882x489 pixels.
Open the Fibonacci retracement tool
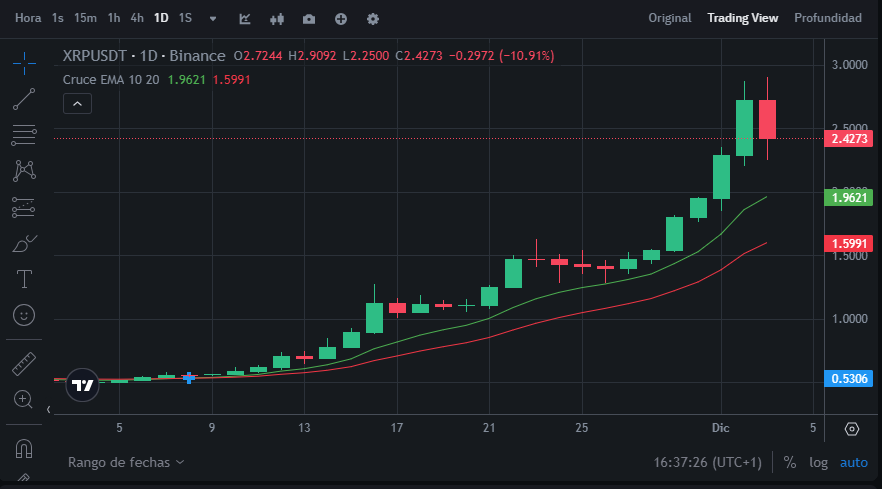[x=24, y=135]
